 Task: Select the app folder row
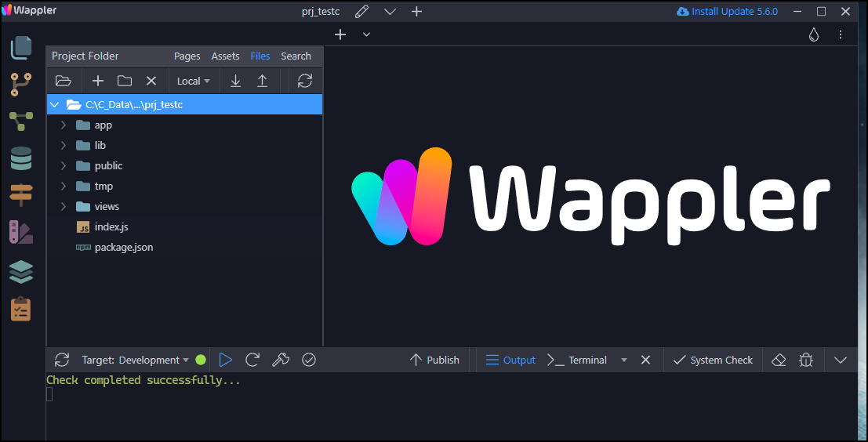(184, 125)
